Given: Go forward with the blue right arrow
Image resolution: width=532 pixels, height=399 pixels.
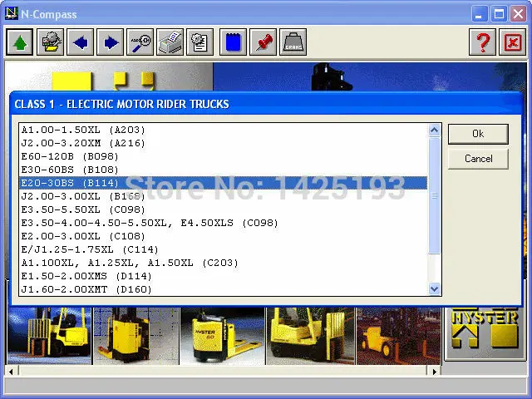Looking at the screenshot, I should tap(111, 42).
